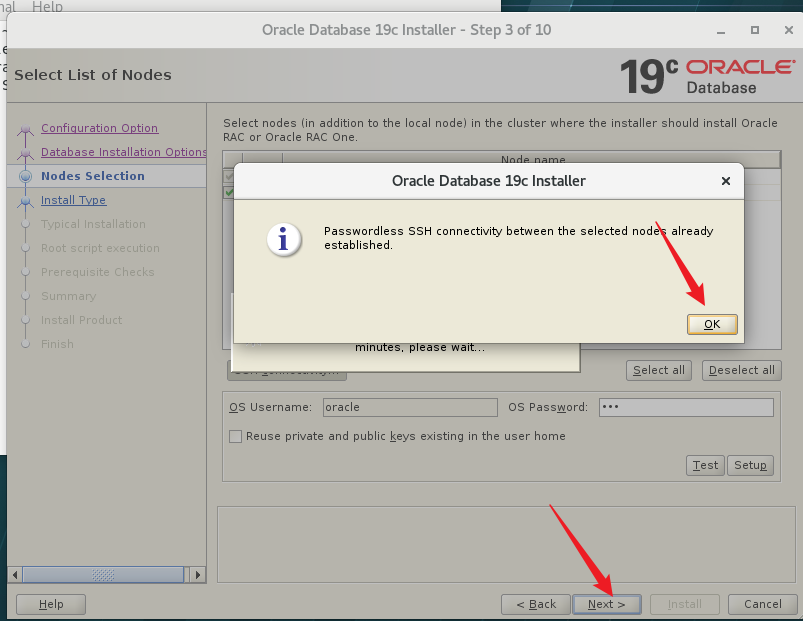Close the Oracle installer window
This screenshot has height=621, width=803.
[789, 30]
